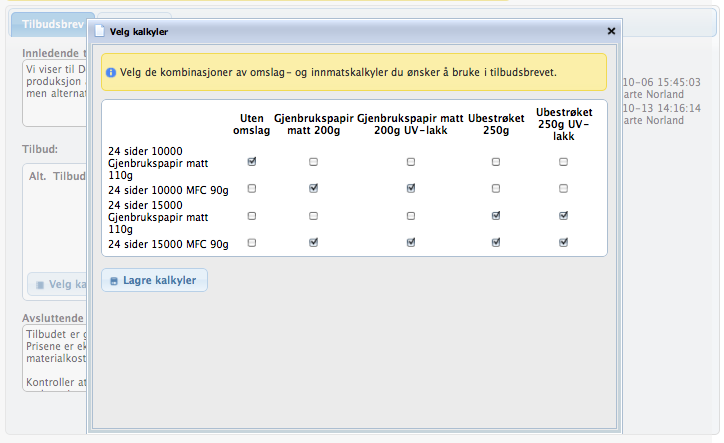Uncheck Gjenbrukspapir 200g UV-lakk for 10000 MFC 90g
This screenshot has height=443, width=724.
tap(411, 188)
